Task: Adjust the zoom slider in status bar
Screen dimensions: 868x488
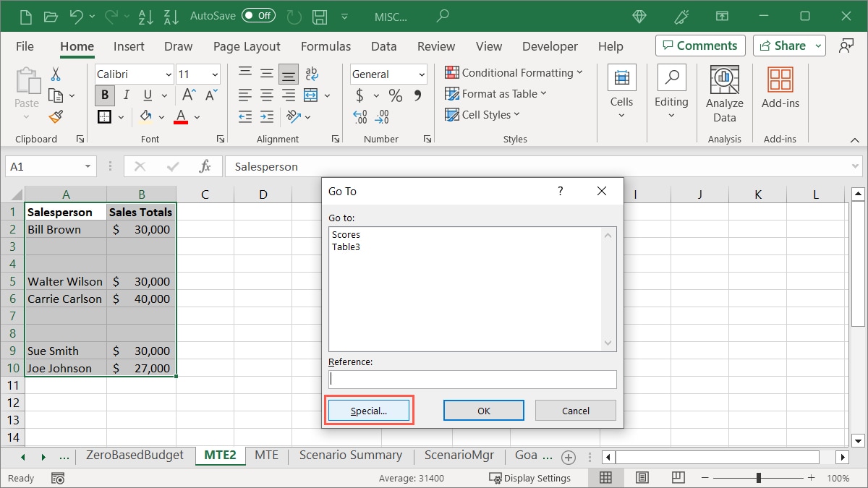Action: coord(758,478)
